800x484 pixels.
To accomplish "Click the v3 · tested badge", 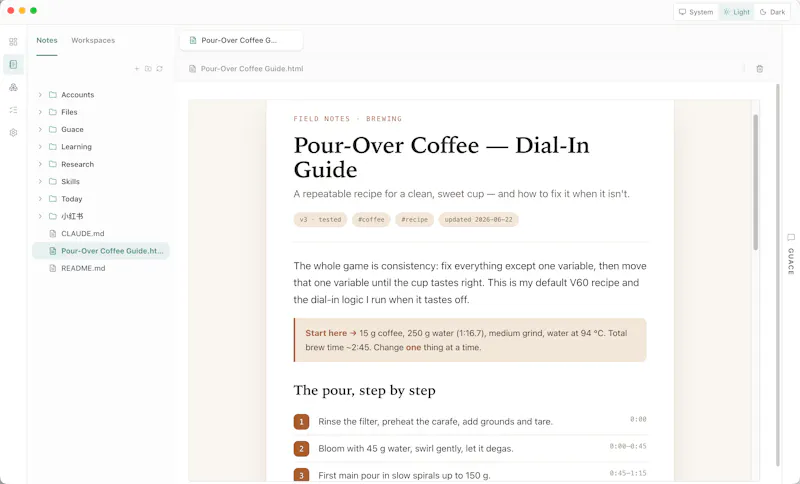I will click(320, 220).
